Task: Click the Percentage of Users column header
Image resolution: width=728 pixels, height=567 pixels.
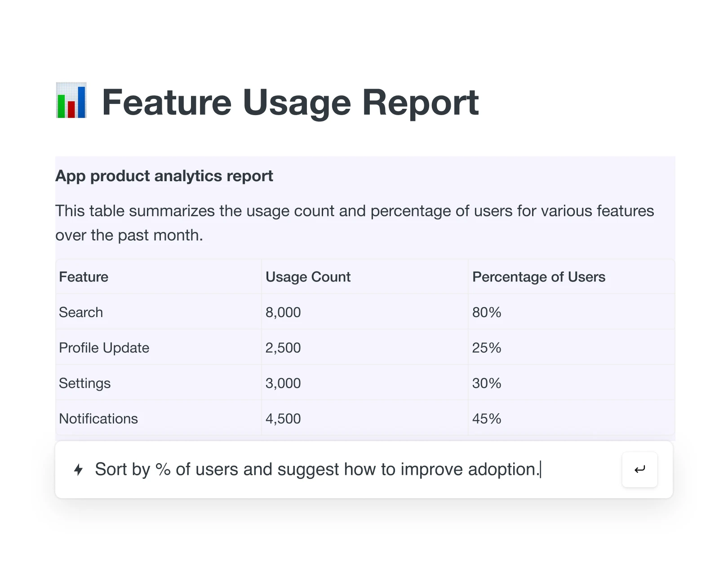Action: [538, 277]
